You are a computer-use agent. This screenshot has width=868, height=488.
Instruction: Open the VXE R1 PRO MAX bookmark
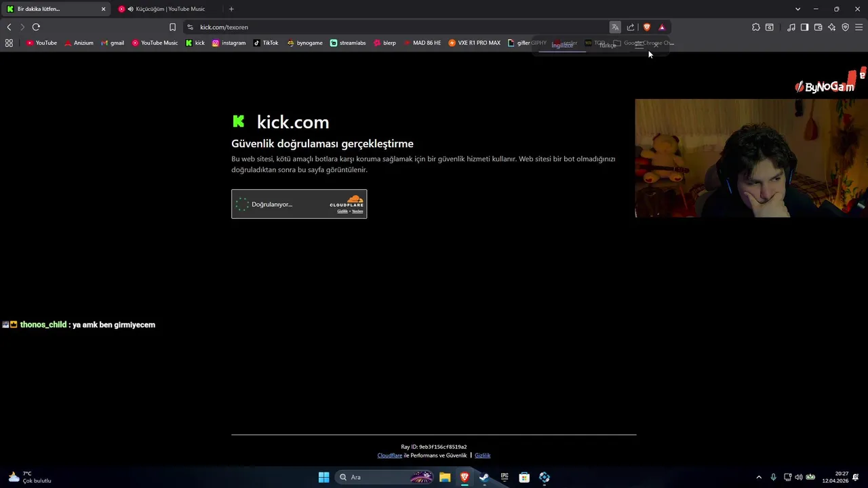point(475,43)
